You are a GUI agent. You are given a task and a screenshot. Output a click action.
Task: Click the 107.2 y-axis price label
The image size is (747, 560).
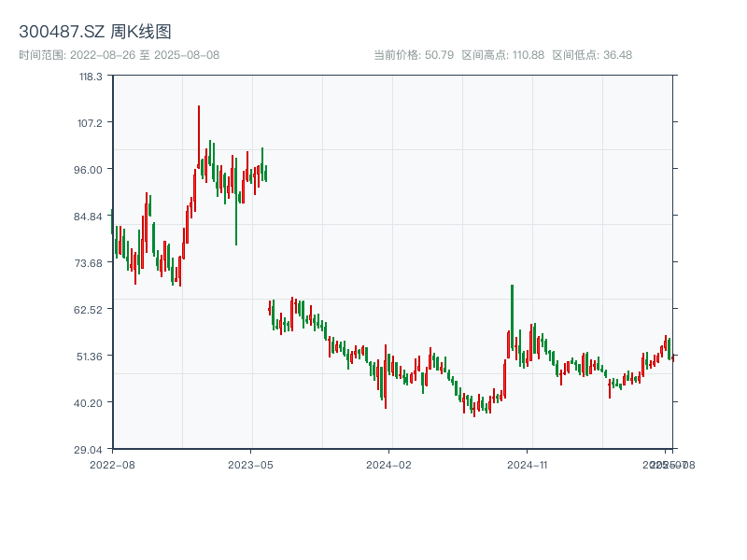pyautogui.click(x=92, y=123)
